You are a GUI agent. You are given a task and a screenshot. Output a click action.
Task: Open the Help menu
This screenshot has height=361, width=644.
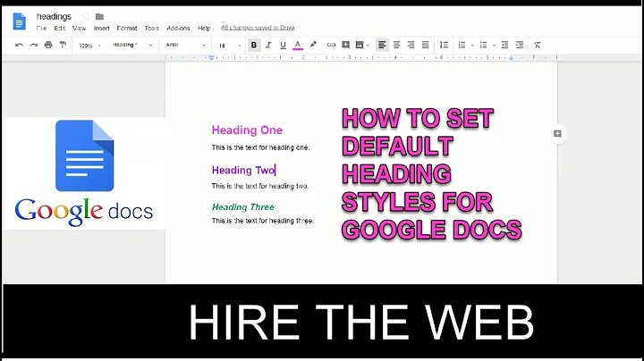(x=204, y=29)
